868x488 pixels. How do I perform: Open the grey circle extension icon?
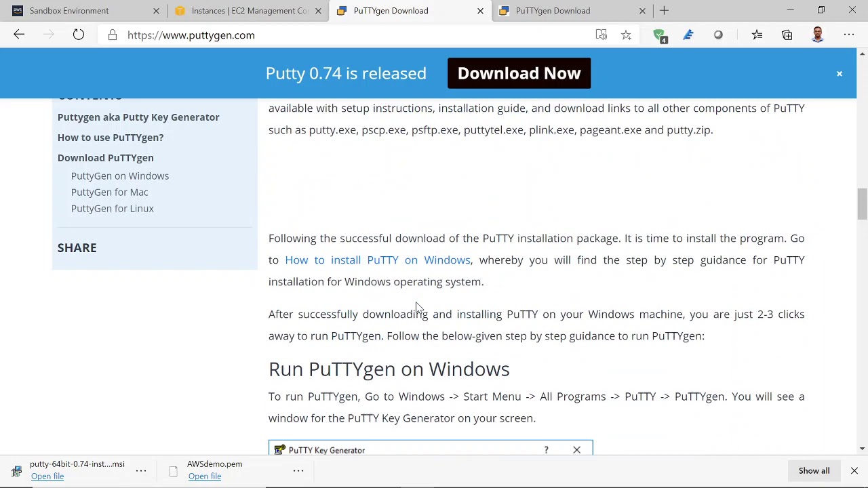pyautogui.click(x=718, y=35)
